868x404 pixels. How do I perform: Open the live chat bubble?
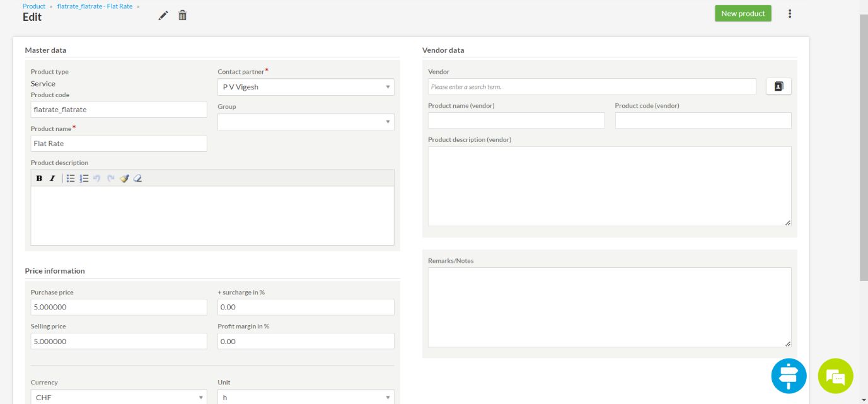(x=835, y=376)
